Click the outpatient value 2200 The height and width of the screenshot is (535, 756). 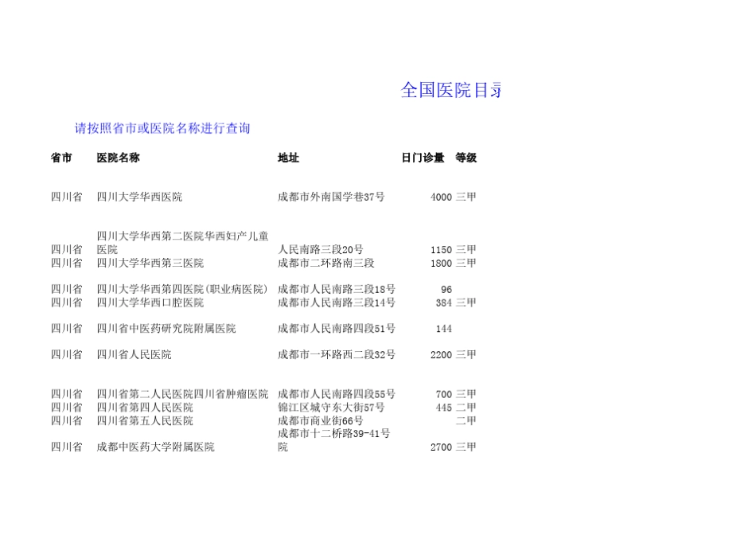pos(441,355)
